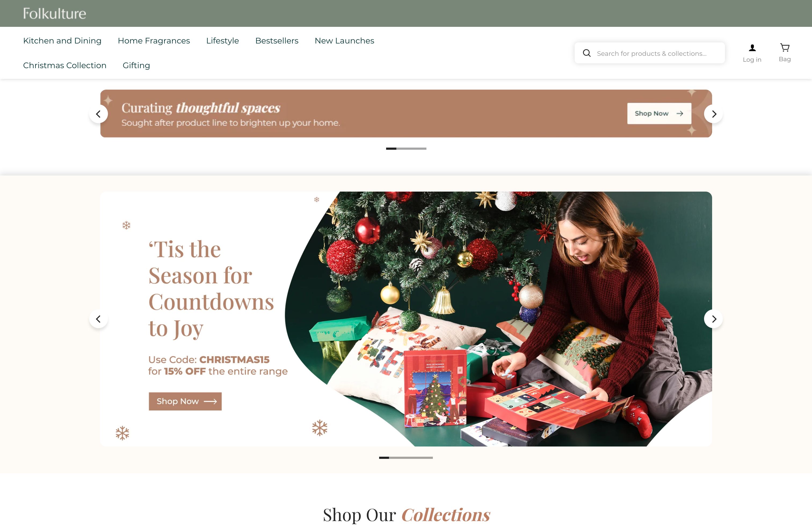The height and width of the screenshot is (527, 812).
Task: Open New Launches section
Action: [344, 41]
